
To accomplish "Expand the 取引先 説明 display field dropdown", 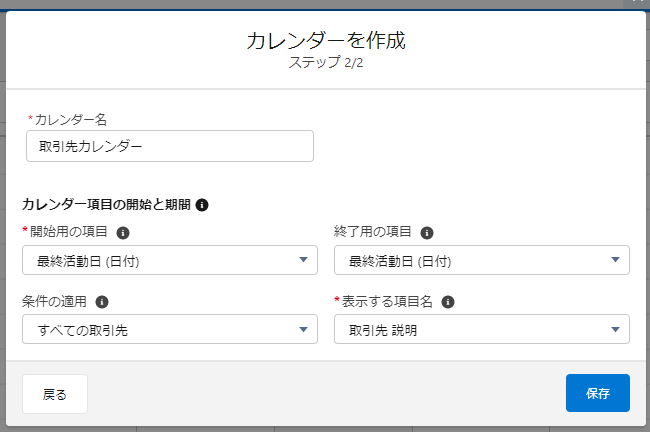I will (482, 329).
